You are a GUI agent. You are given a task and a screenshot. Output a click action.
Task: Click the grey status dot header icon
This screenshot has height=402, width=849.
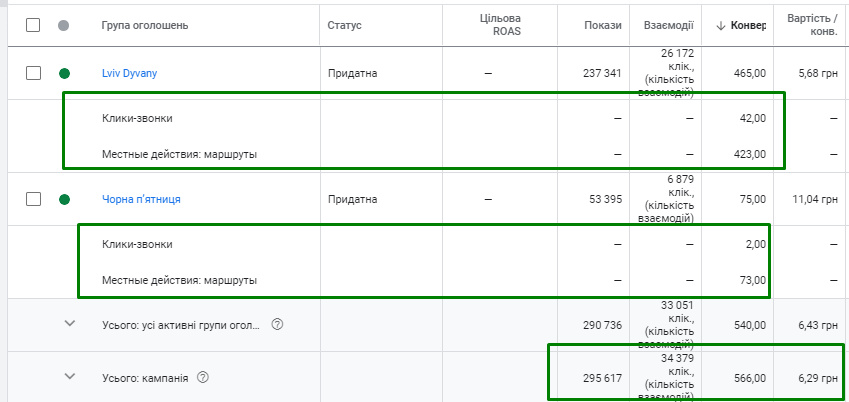click(x=65, y=25)
